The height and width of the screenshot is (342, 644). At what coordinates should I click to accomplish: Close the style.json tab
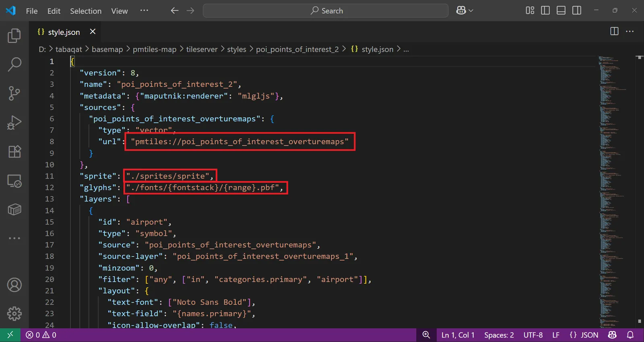[x=93, y=31]
